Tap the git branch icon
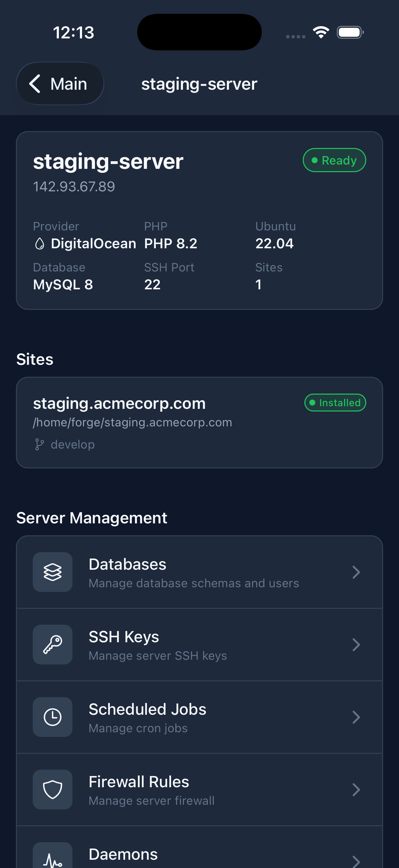Screen dimensions: 399x868 click(x=39, y=445)
